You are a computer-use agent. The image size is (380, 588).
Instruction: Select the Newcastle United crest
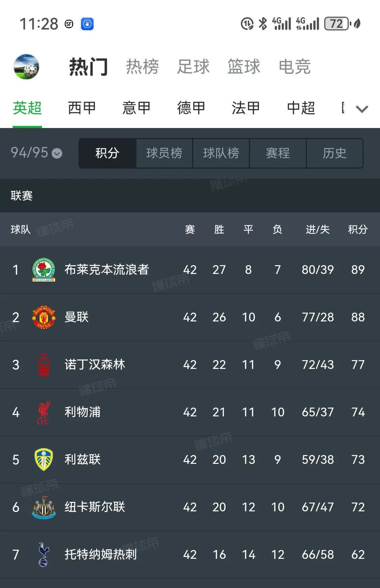(x=44, y=507)
